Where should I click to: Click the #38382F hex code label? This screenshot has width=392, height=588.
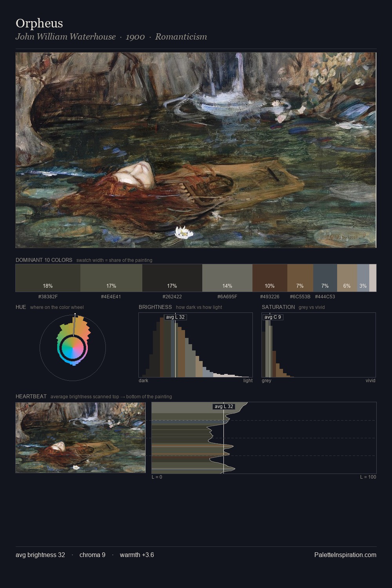(x=48, y=297)
